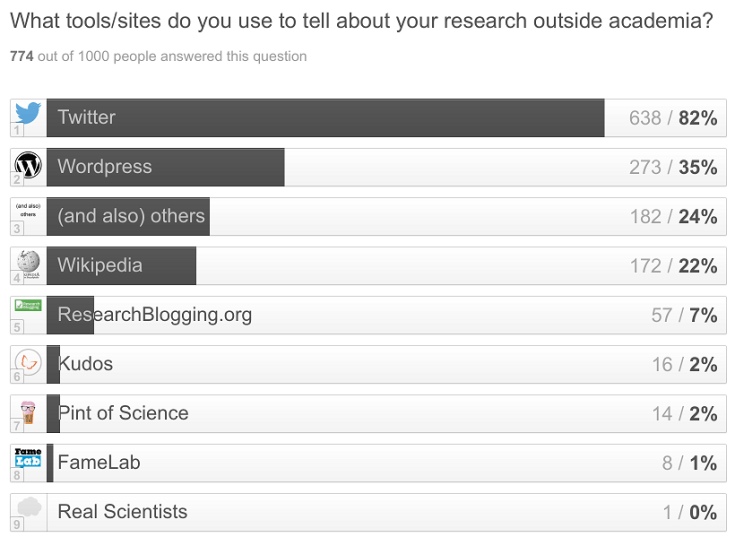Image resolution: width=735 pixels, height=537 pixels.
Task: Open the ResearchBlogging.org row
Action: click(x=155, y=315)
